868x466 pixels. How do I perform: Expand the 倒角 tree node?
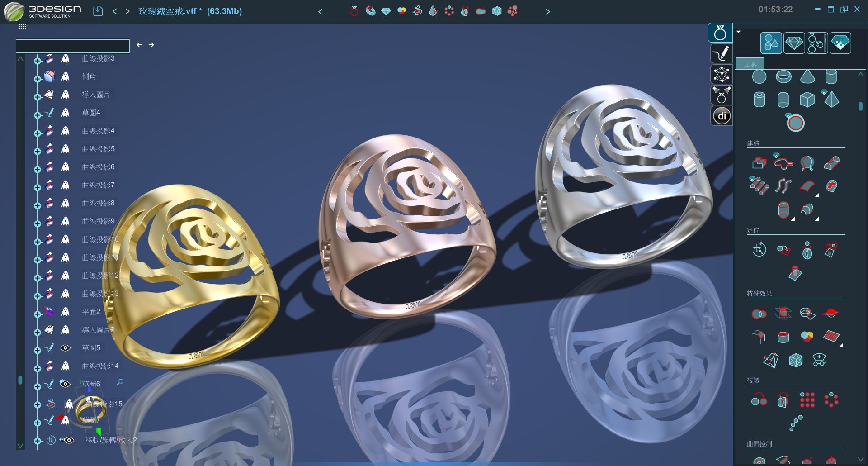point(38,79)
